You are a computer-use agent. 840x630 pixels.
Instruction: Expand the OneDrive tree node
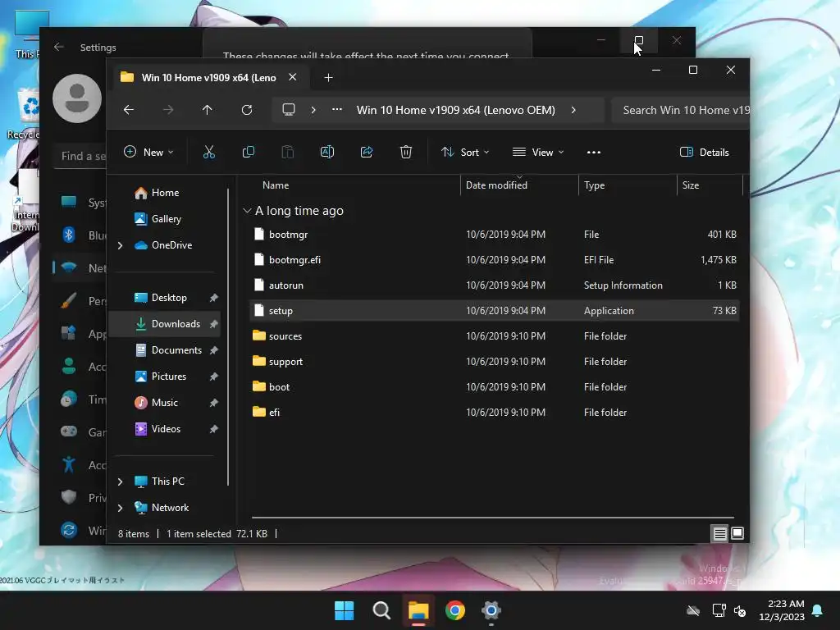[x=120, y=245]
